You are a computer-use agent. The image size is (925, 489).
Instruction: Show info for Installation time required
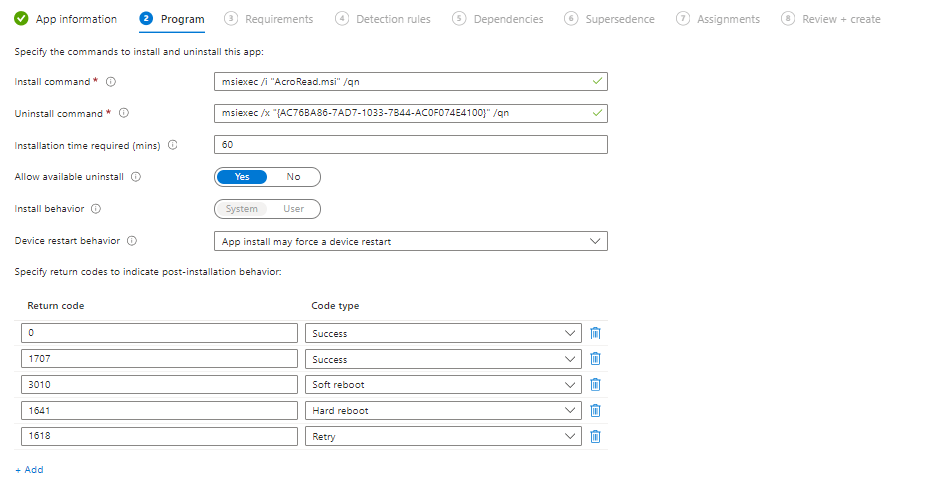(x=173, y=145)
